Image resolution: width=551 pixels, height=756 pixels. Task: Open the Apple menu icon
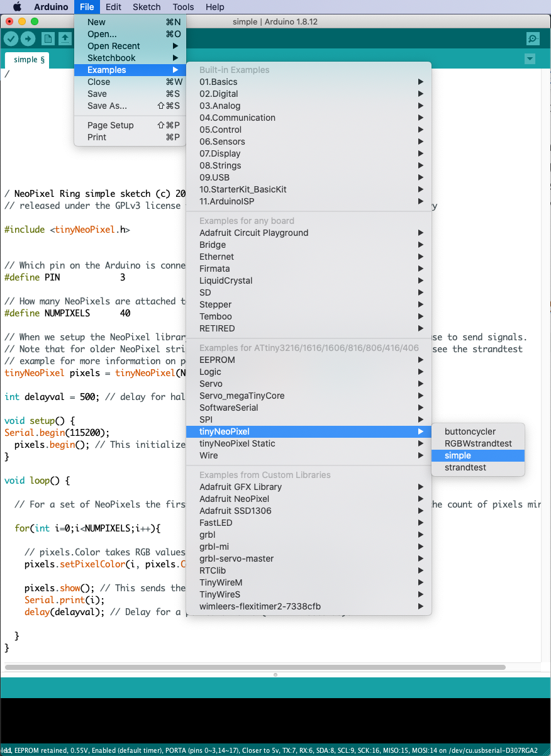pos(17,7)
